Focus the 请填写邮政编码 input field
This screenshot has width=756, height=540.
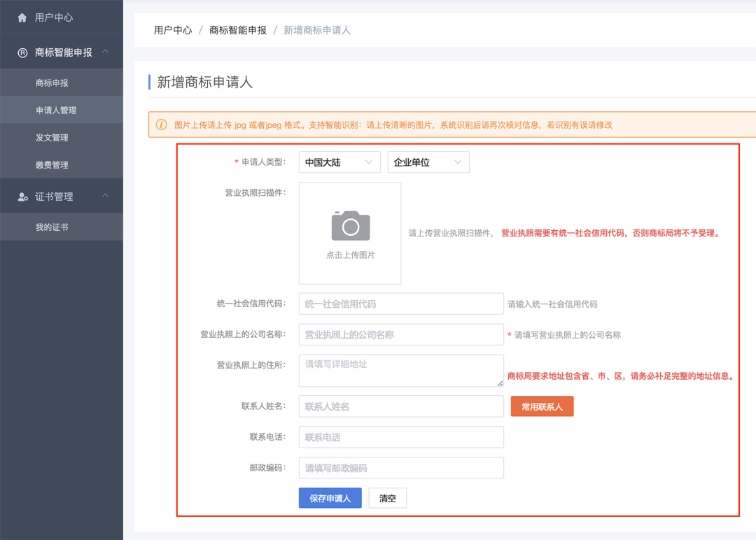(x=401, y=468)
